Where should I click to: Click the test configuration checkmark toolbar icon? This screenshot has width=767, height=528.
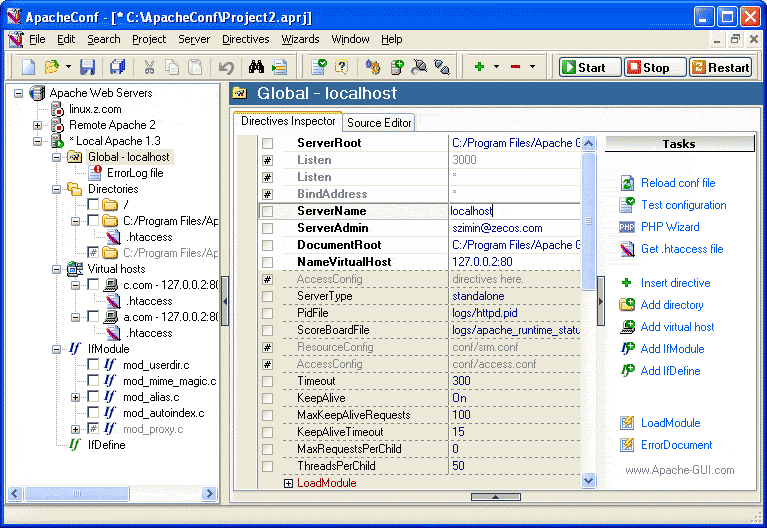tap(319, 67)
